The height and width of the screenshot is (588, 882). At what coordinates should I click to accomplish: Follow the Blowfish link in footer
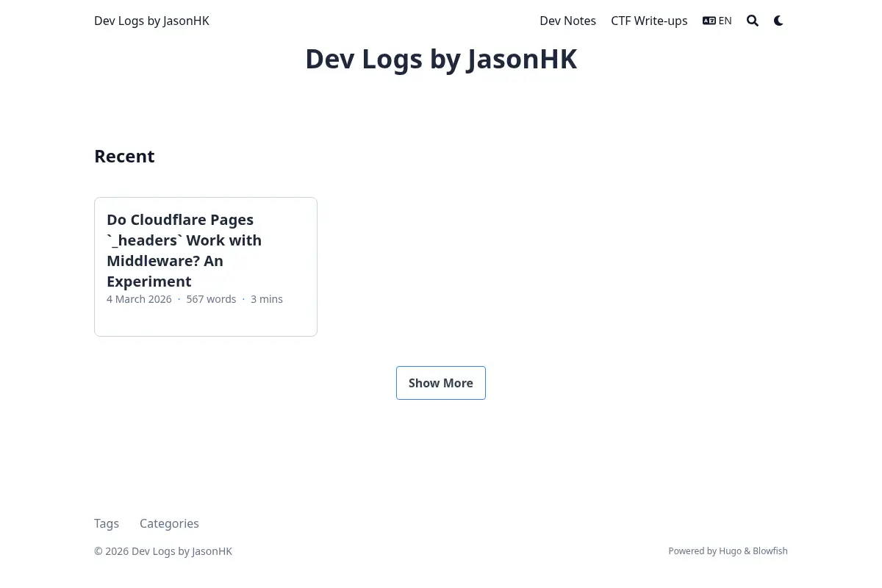(770, 551)
